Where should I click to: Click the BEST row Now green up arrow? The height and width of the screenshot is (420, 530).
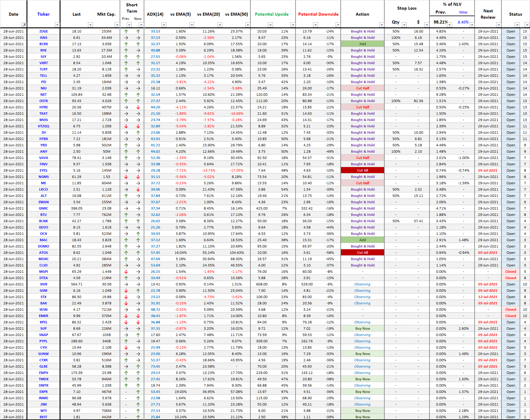click(x=138, y=417)
